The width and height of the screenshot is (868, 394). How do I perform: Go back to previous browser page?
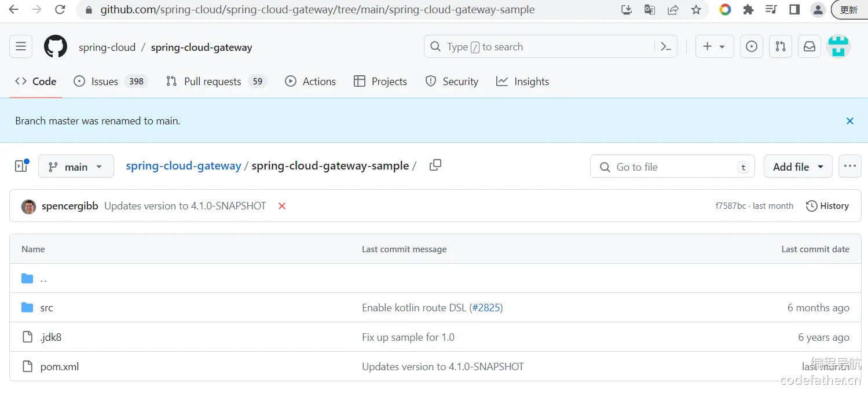coord(13,10)
